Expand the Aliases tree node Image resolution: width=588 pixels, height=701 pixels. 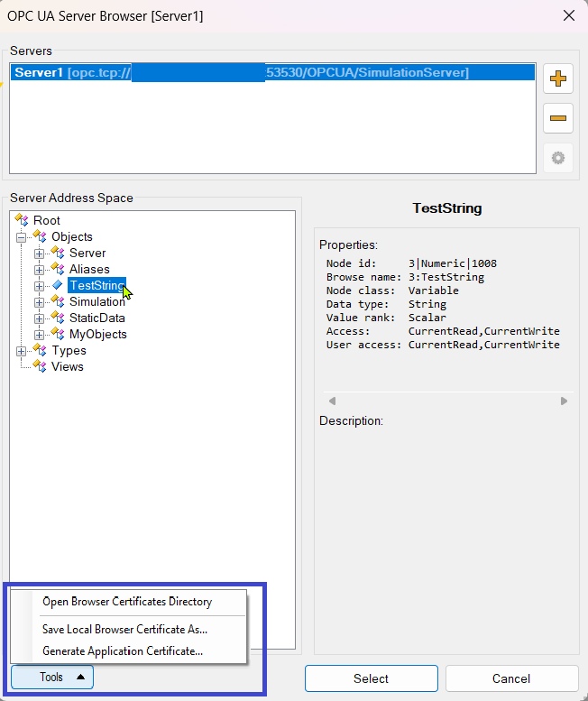pos(39,270)
